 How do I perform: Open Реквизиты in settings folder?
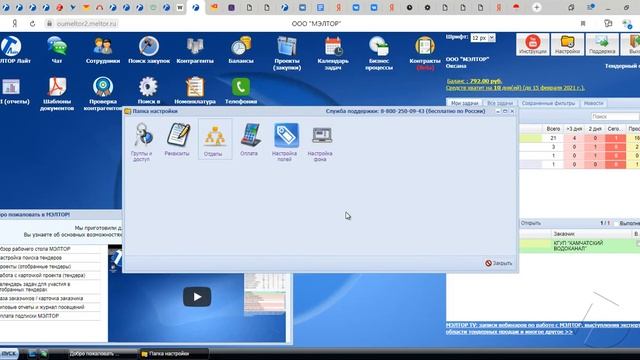coord(177,139)
